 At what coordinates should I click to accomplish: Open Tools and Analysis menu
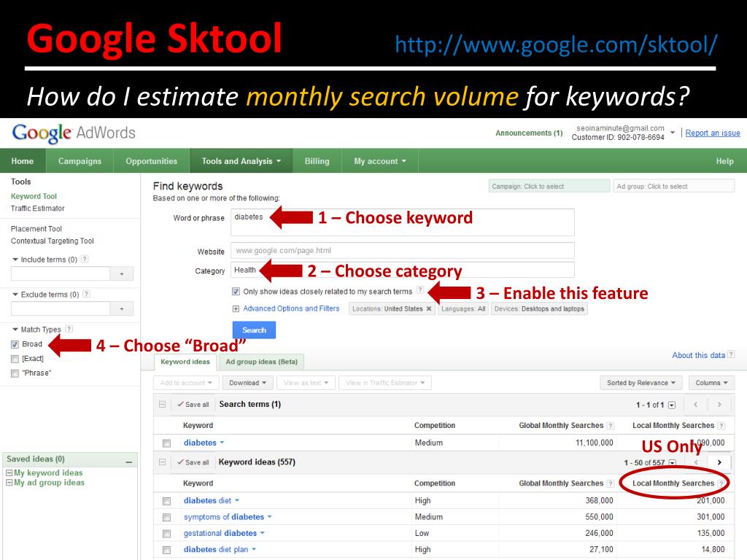pyautogui.click(x=241, y=161)
